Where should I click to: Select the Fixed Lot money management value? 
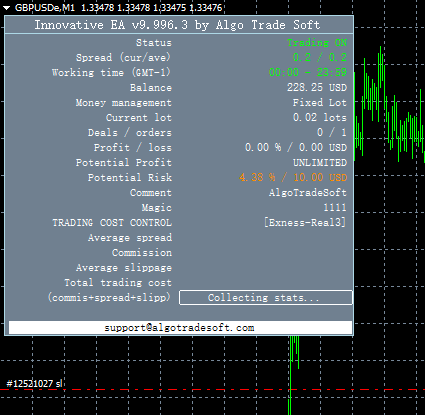click(320, 103)
